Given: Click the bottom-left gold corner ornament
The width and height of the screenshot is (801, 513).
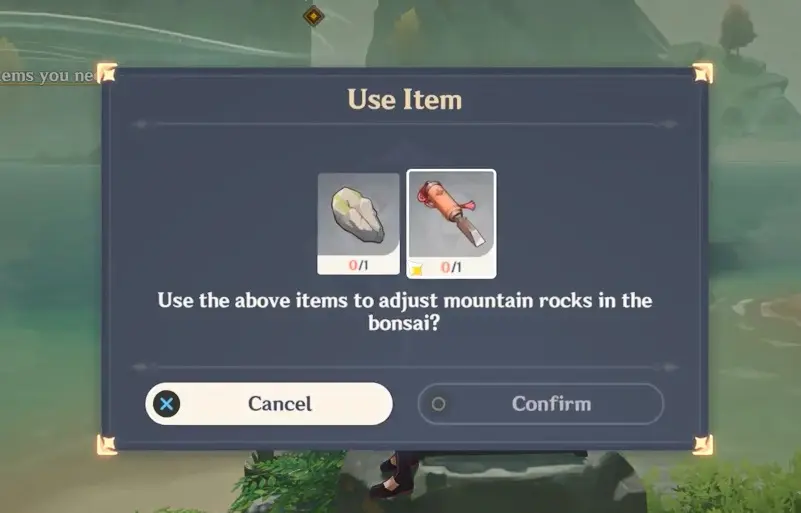Looking at the screenshot, I should (107, 445).
